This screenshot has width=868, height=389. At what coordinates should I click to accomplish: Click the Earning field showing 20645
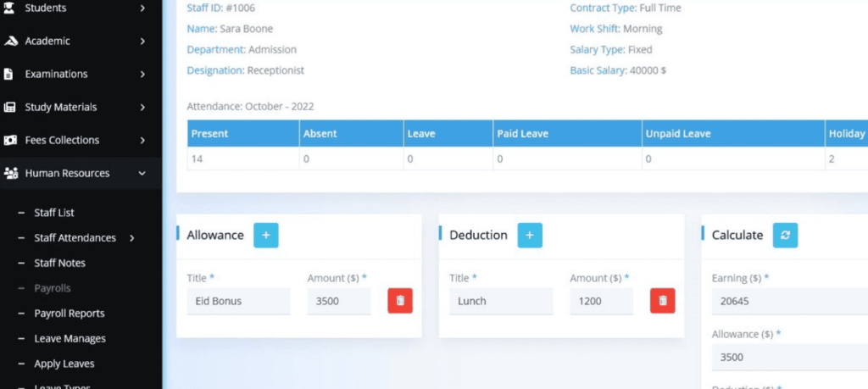[790, 301]
